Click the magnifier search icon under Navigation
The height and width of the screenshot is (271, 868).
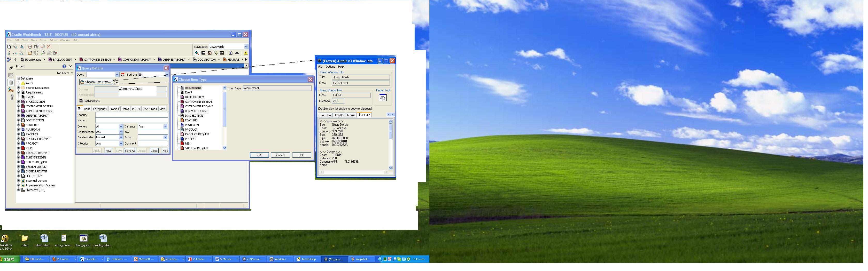197,53
